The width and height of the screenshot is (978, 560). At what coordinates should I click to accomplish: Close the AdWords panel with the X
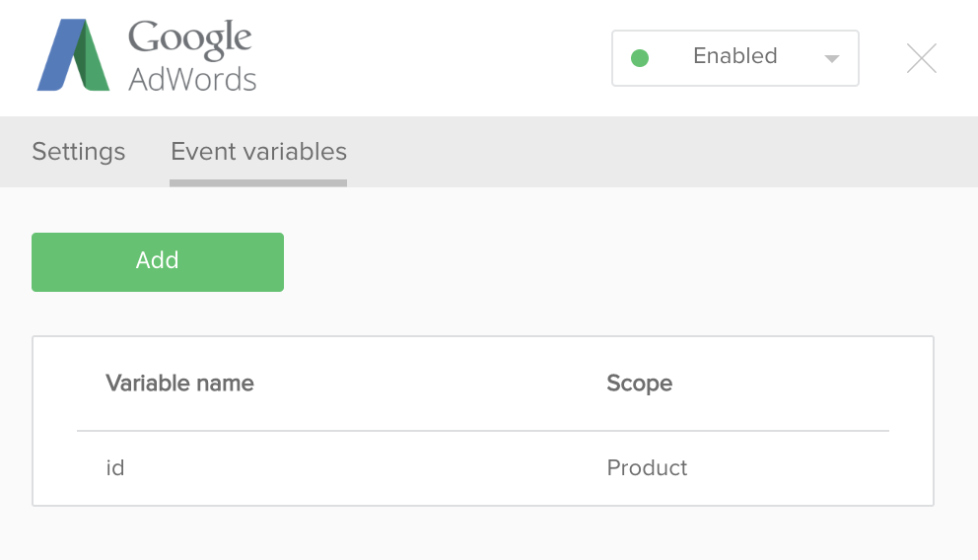(921, 58)
